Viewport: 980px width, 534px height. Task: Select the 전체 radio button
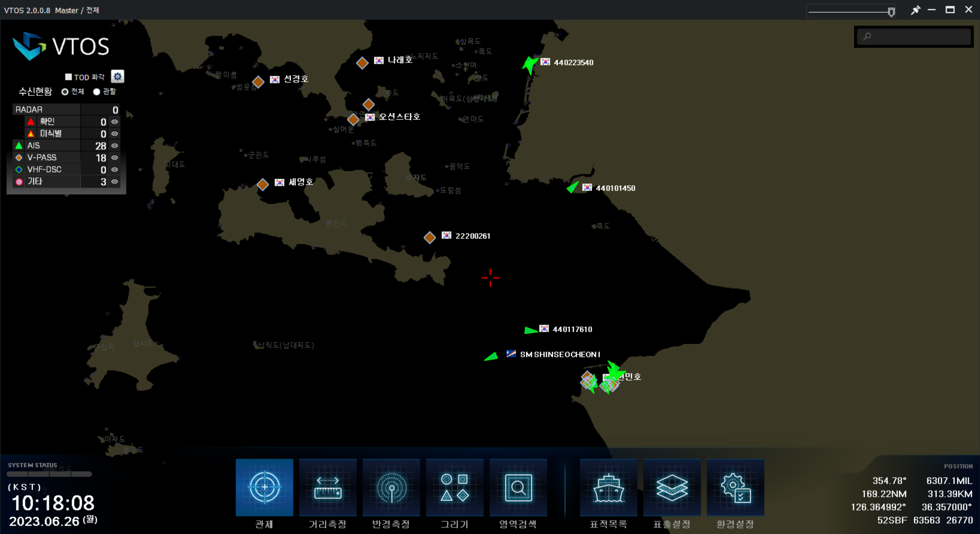[65, 92]
